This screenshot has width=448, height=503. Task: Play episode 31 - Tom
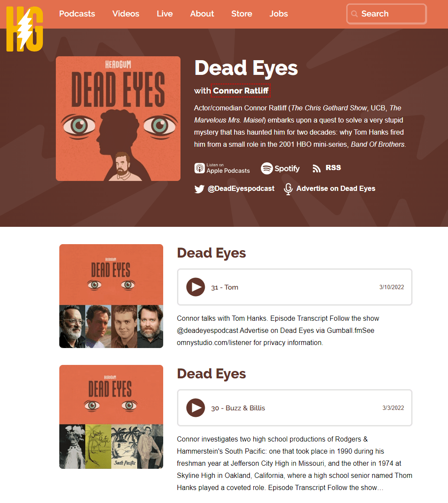[196, 287]
